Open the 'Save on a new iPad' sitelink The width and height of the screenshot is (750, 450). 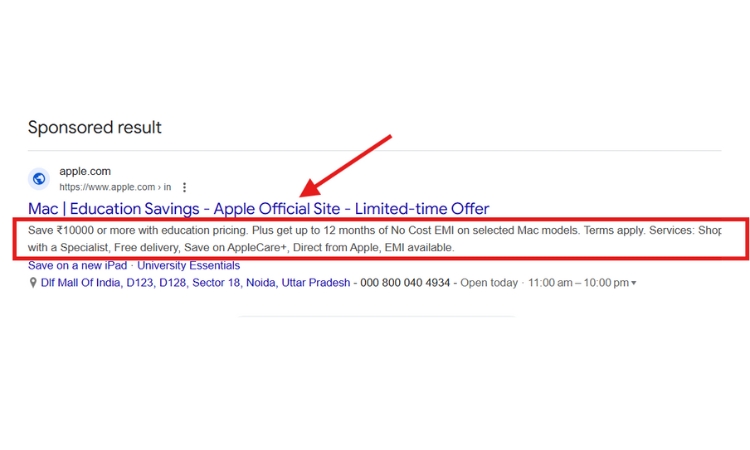(x=77, y=265)
